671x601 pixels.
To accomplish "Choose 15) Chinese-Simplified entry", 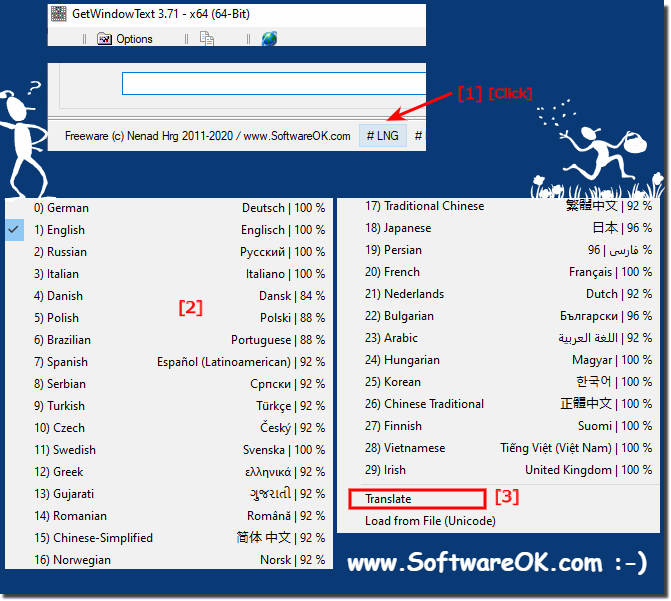I will pos(169,538).
